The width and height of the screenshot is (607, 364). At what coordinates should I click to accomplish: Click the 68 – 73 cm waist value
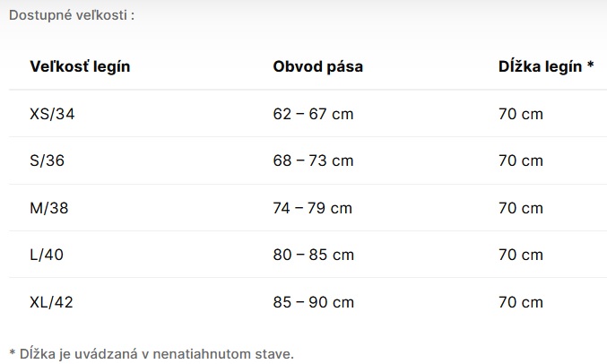313,161
